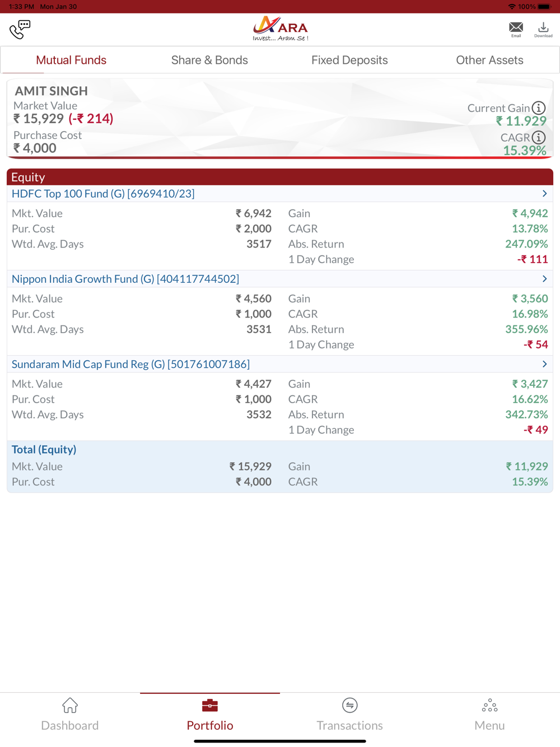The height and width of the screenshot is (747, 560).
Task: Open the Menu dots icon
Action: click(x=489, y=705)
